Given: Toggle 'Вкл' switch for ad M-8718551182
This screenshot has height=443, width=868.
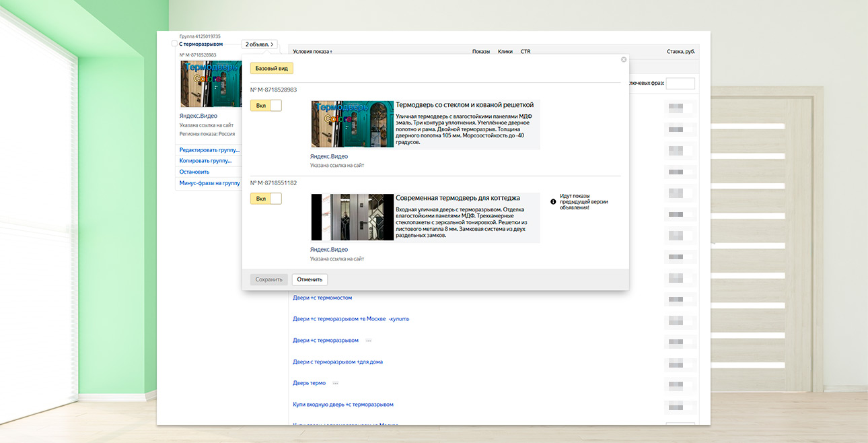Looking at the screenshot, I should pos(266,199).
